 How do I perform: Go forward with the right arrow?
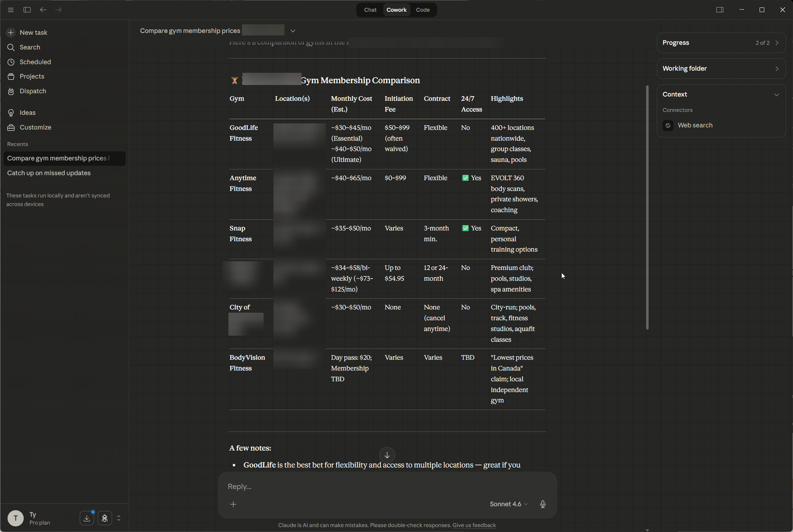58,10
